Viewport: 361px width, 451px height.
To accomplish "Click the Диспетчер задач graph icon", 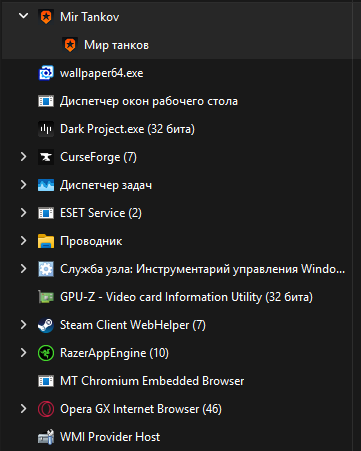I will pyautogui.click(x=46, y=185).
